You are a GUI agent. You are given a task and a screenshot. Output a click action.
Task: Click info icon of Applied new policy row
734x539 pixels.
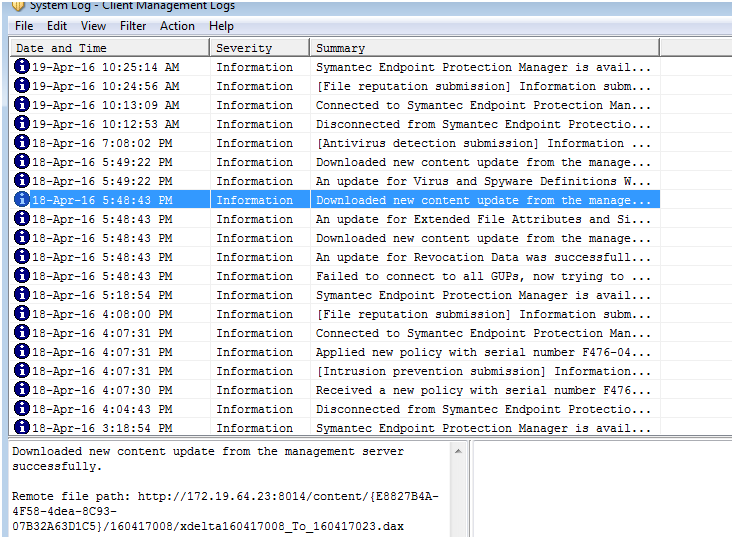tap(22, 352)
